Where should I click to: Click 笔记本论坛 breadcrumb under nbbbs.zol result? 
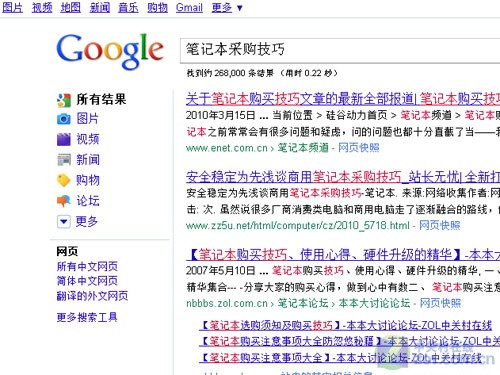[x=303, y=303]
